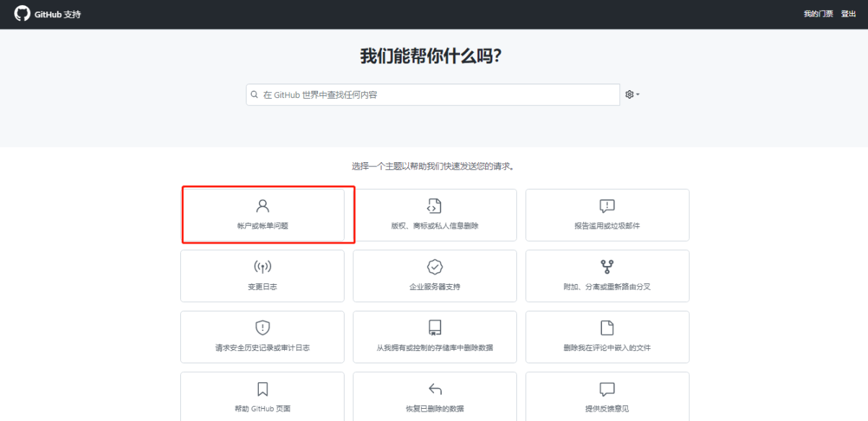This screenshot has height=421, width=868.
Task: Click the magnifying glass icon in the search box
Action: point(254,94)
